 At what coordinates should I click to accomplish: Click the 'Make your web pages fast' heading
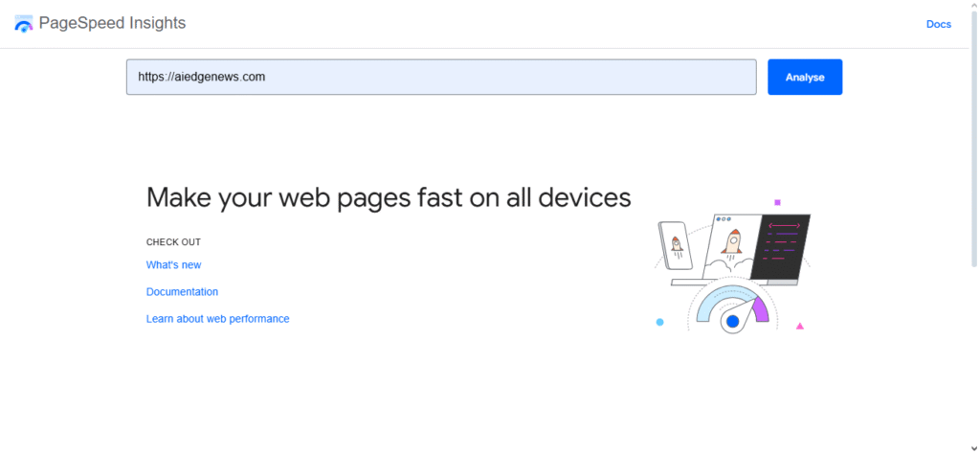pos(389,197)
